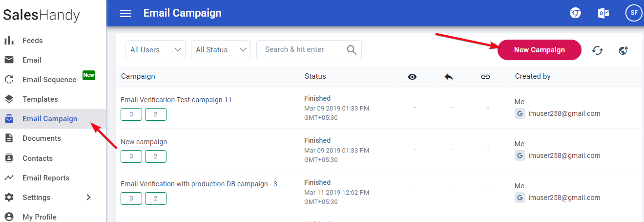Click the Email Campaign icon in sidebar
This screenshot has width=644, height=222.
click(x=9, y=118)
